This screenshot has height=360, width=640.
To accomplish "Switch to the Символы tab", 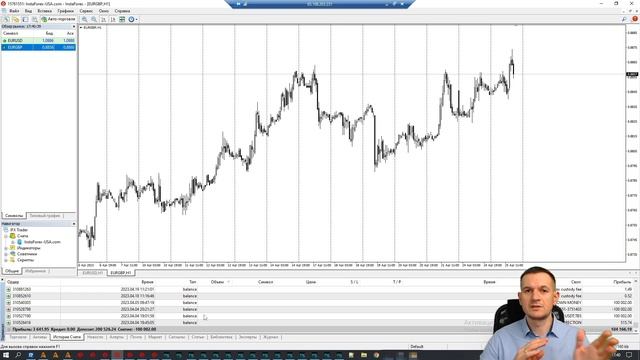I will (14, 216).
